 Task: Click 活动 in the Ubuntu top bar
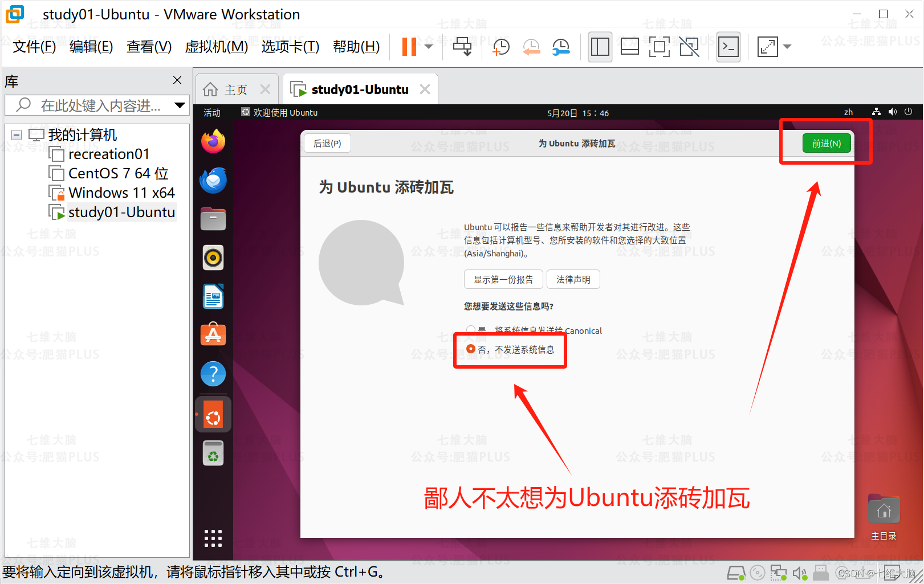[212, 113]
